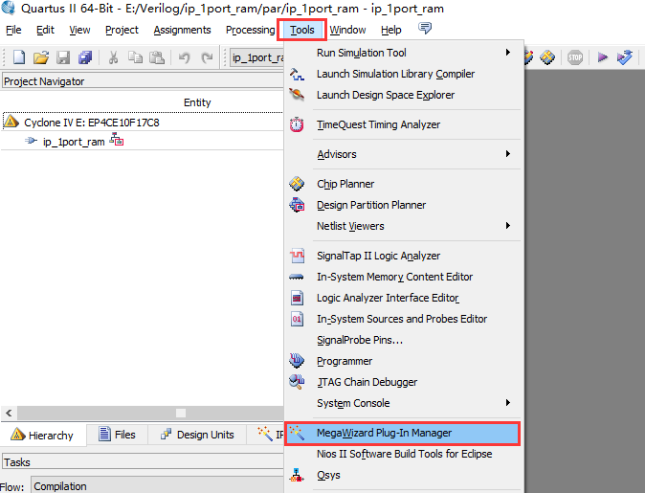Open the View menu
Image resolution: width=646 pixels, height=494 pixels.
pos(80,30)
